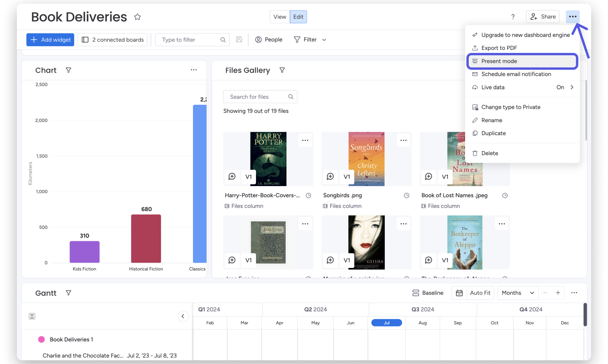The height and width of the screenshot is (364, 608).
Task: Focus the Search for files field
Action: 260,97
